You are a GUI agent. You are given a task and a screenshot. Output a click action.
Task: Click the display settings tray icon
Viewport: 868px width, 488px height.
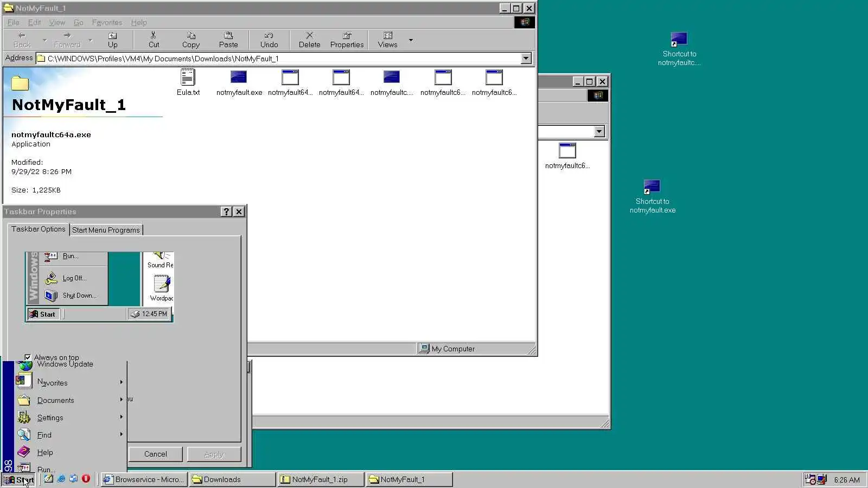pyautogui.click(x=822, y=479)
